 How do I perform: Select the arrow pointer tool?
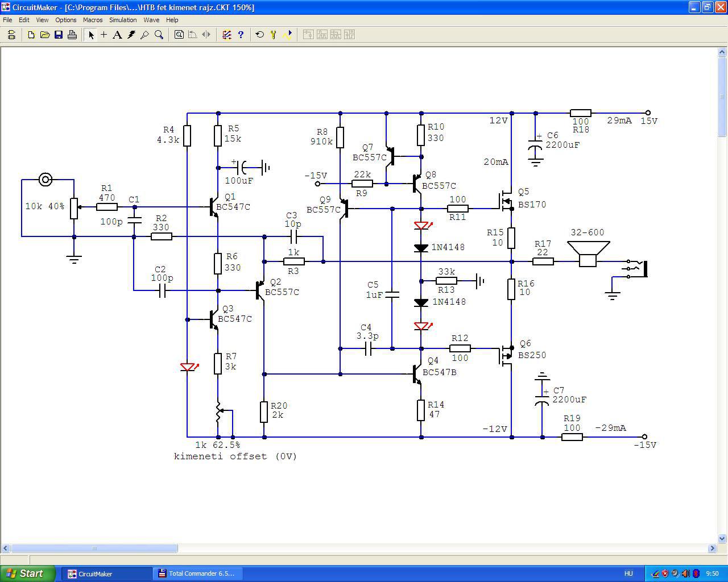coord(90,35)
